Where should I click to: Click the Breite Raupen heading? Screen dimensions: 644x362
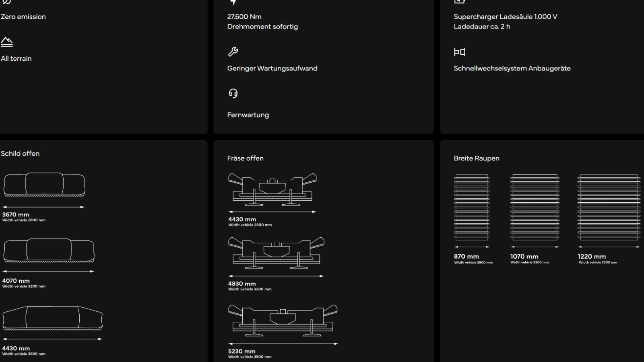[x=476, y=158]
